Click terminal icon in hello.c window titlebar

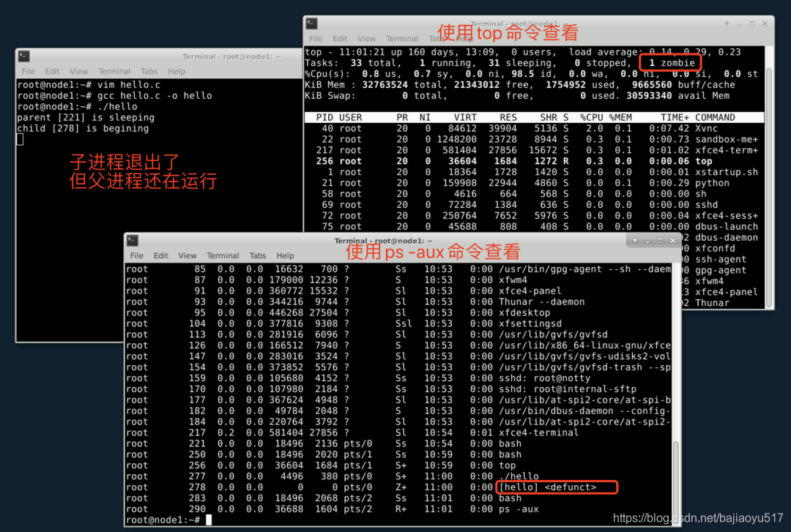tap(23, 56)
